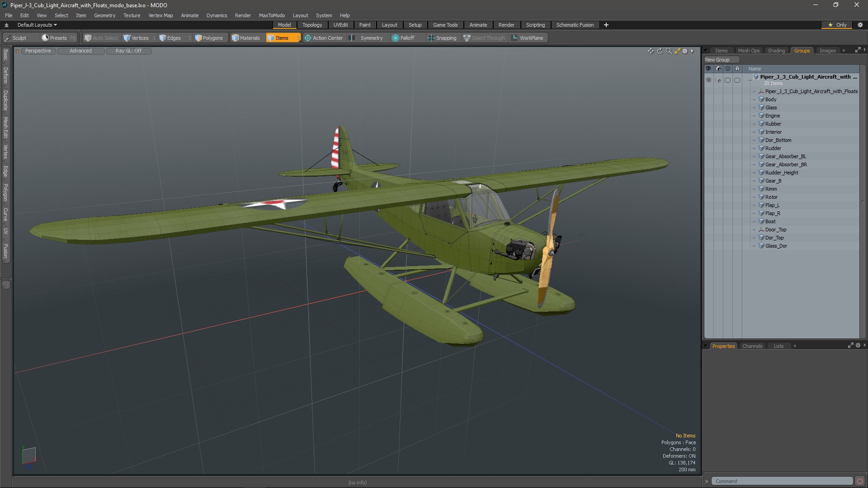Toggle render camera for Piper group
Image resolution: width=868 pixels, height=488 pixels.
tap(718, 80)
